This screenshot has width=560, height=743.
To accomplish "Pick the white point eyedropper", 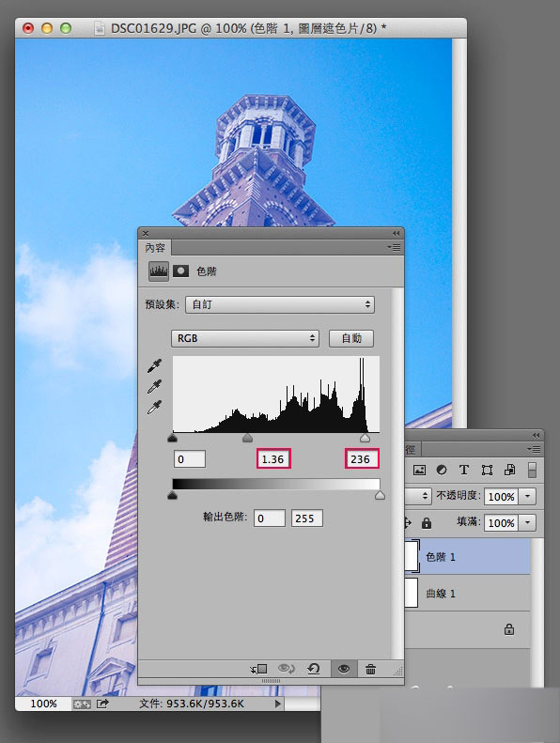I will [x=155, y=408].
